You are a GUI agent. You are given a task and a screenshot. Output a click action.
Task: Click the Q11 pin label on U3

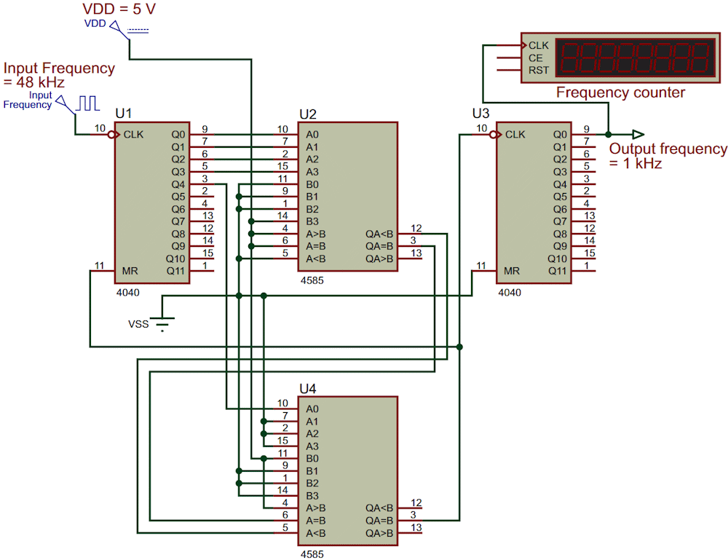(x=558, y=271)
